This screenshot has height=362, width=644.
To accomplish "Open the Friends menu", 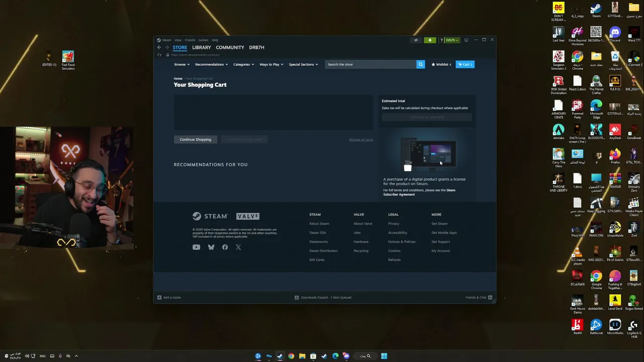I will pos(190,40).
